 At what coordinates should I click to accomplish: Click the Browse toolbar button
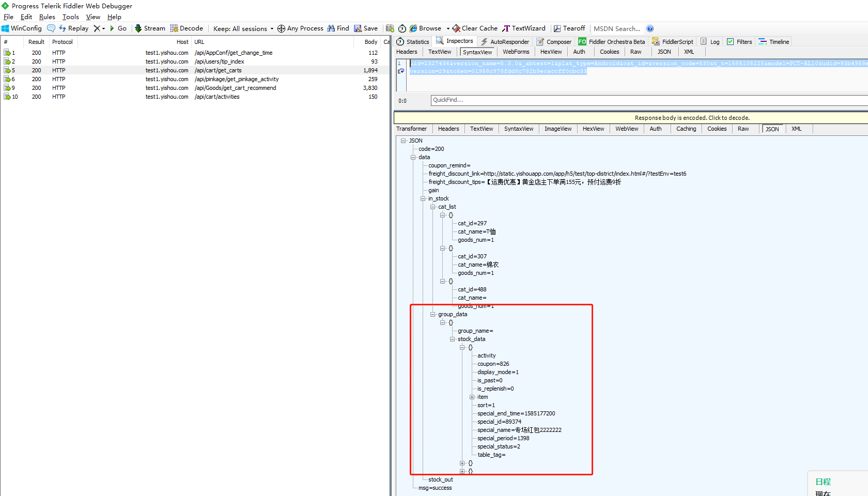(x=426, y=28)
